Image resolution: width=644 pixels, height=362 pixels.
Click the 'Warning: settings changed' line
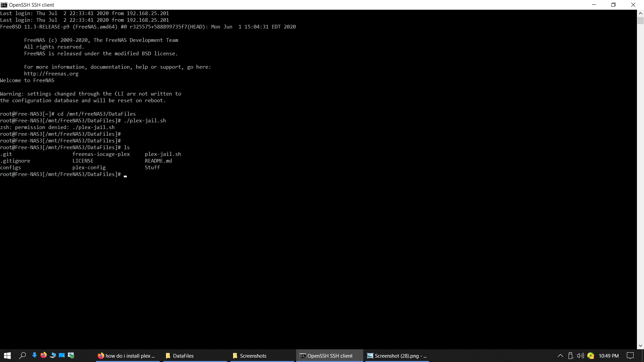click(91, 94)
